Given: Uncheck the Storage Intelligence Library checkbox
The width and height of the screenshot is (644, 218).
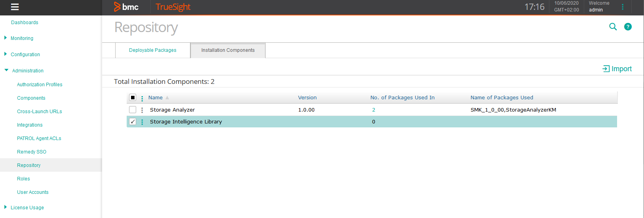Looking at the screenshot, I should coord(133,121).
